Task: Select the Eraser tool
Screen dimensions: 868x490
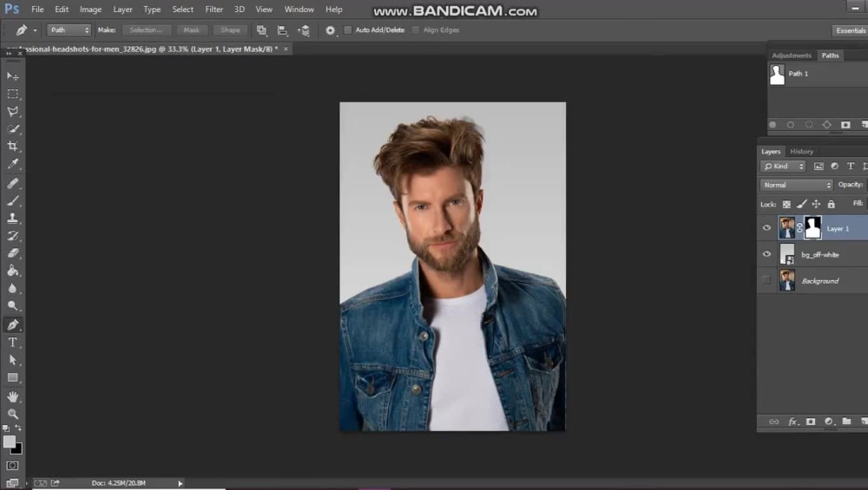Action: click(x=12, y=252)
